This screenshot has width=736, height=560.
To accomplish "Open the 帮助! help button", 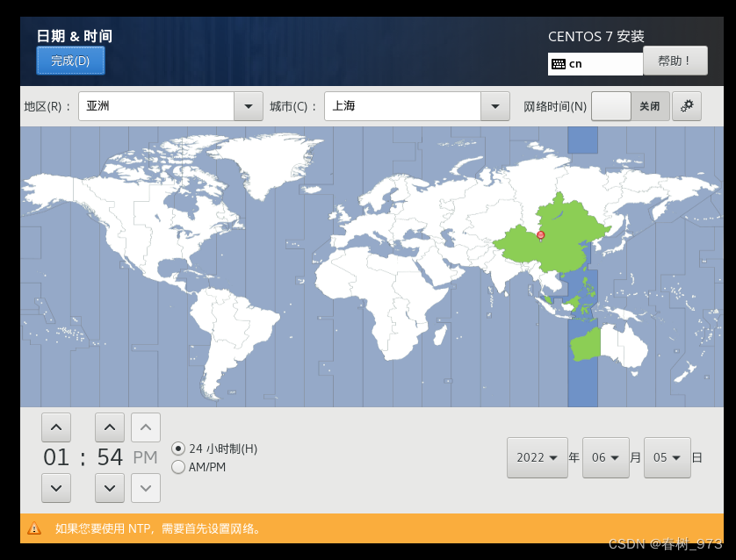I will (x=675, y=61).
